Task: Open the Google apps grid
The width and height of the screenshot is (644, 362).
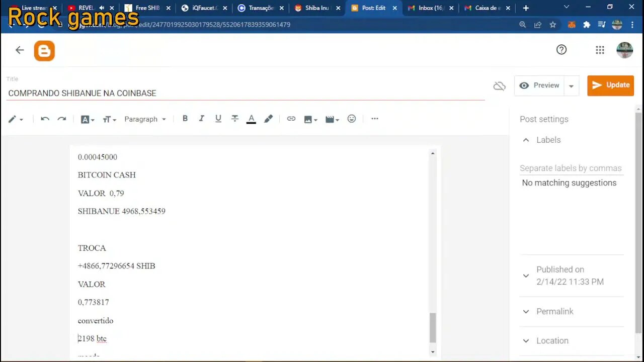Action: (x=600, y=50)
